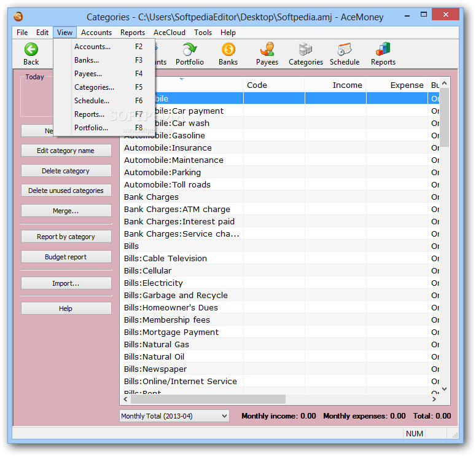Select Bills:Natural Gas row
The image size is (476, 456).
tap(279, 345)
